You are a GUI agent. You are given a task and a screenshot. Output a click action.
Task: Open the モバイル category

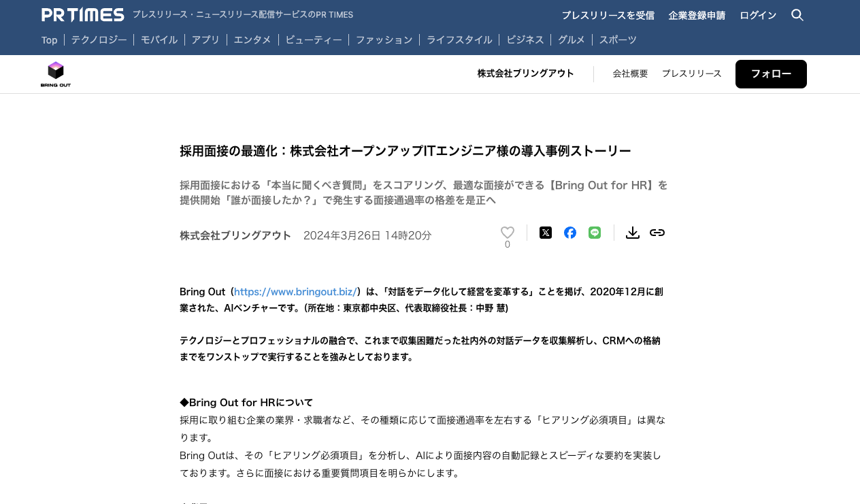159,40
